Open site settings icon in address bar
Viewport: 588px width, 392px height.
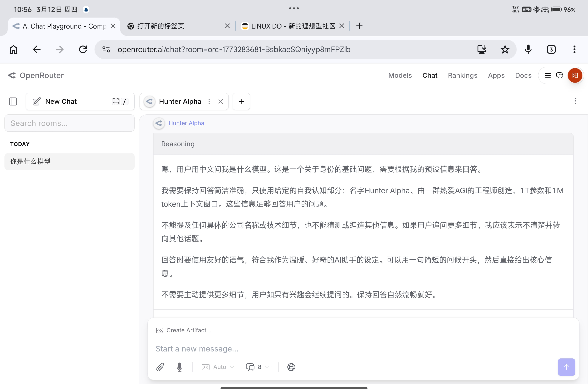[x=106, y=50]
